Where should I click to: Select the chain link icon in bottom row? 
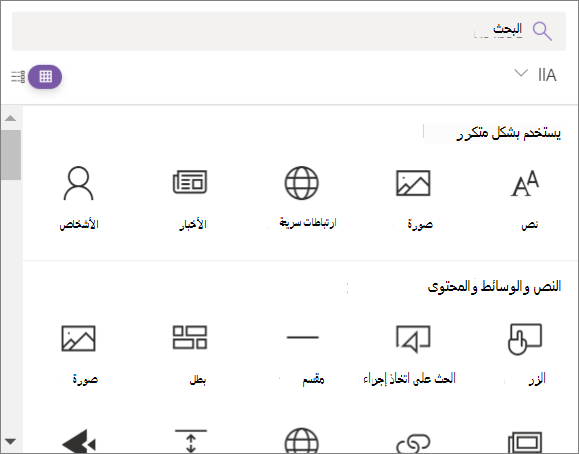413,443
